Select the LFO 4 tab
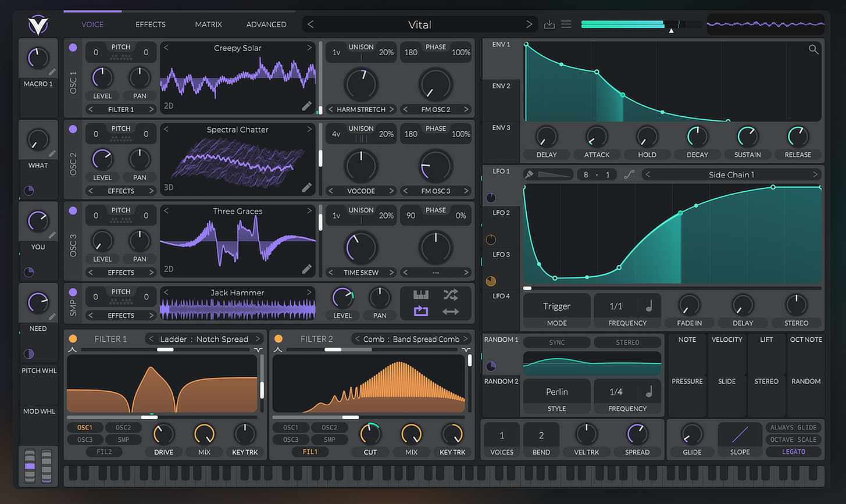This screenshot has height=504, width=846. click(x=501, y=296)
